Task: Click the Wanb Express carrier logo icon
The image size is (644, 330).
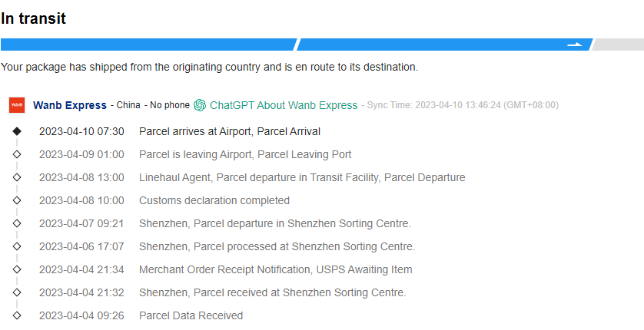Action: (17, 105)
